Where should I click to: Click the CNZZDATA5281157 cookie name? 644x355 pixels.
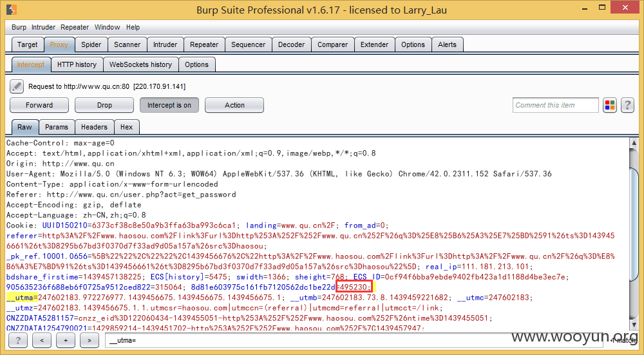click(40, 318)
